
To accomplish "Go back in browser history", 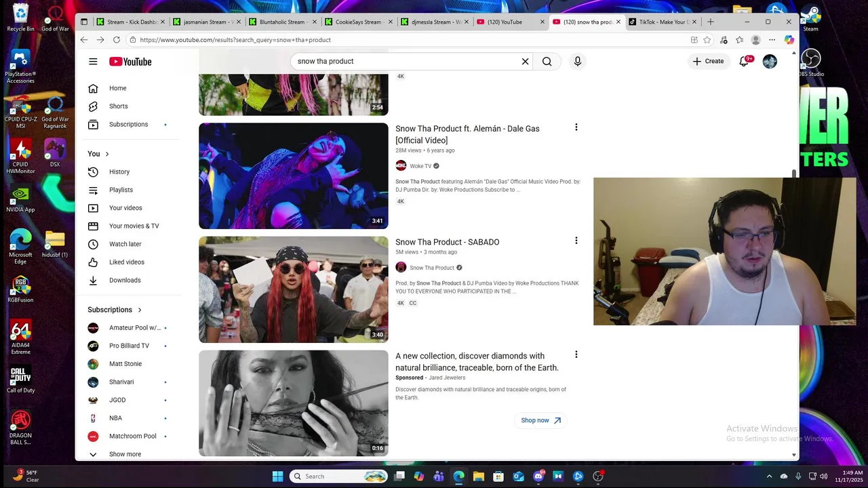I will [x=84, y=40].
